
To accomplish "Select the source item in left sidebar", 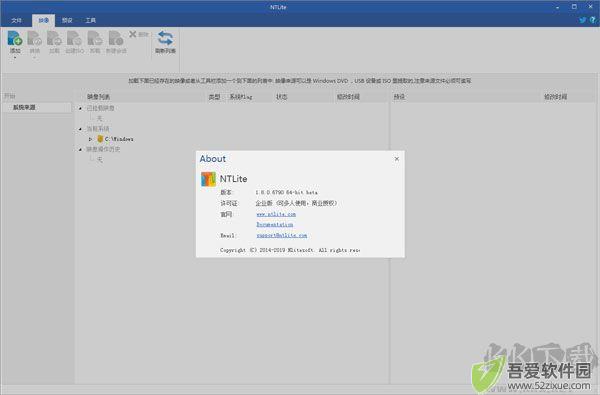I will [36, 108].
